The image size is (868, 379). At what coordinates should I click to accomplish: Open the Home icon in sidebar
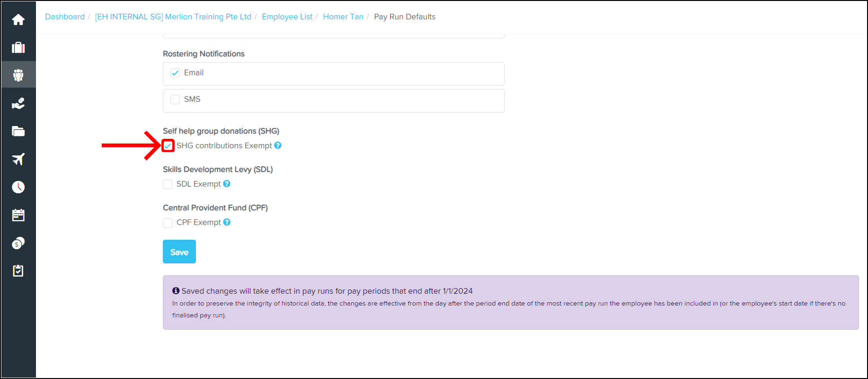(x=18, y=20)
